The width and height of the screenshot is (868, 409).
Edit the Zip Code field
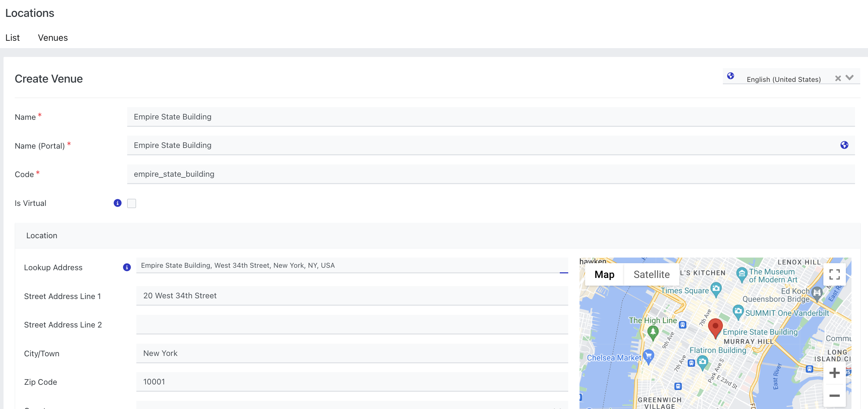point(352,382)
